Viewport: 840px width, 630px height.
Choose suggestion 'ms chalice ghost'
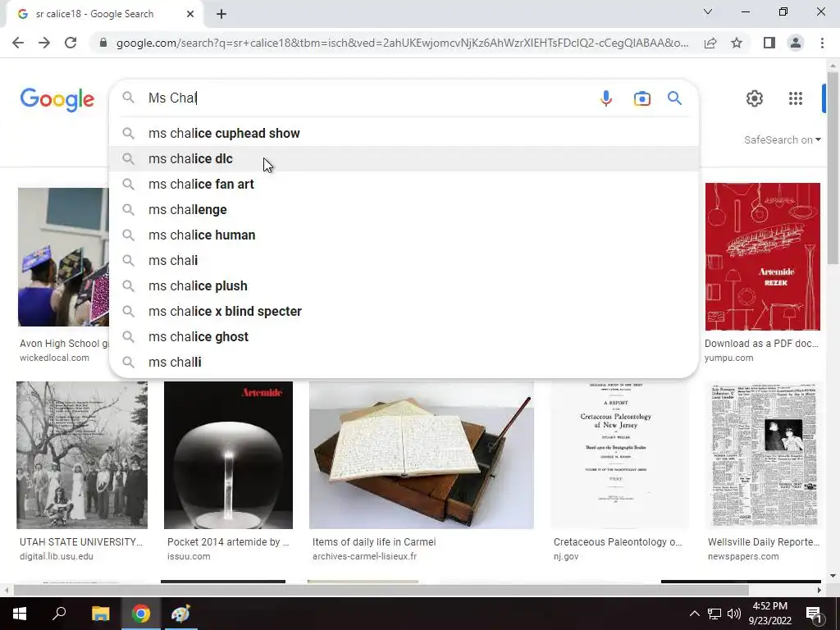[x=404, y=337]
